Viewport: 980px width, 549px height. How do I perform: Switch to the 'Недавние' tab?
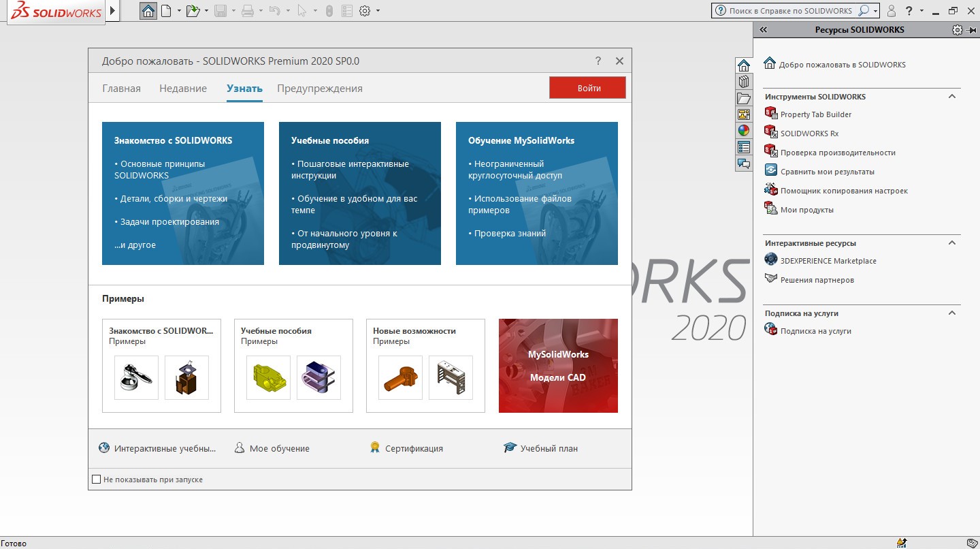[183, 89]
